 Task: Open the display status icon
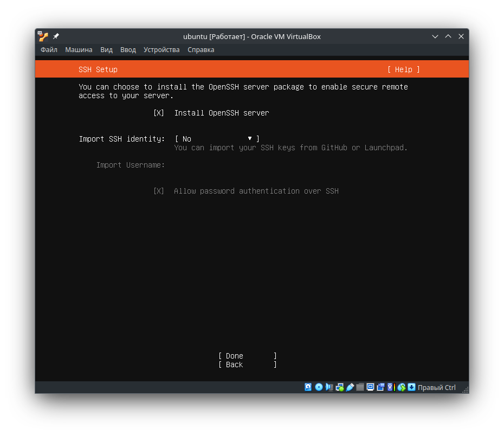(370, 387)
